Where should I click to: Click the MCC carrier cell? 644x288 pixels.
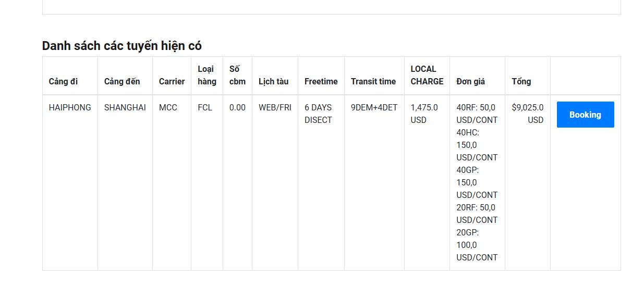pyautogui.click(x=168, y=108)
